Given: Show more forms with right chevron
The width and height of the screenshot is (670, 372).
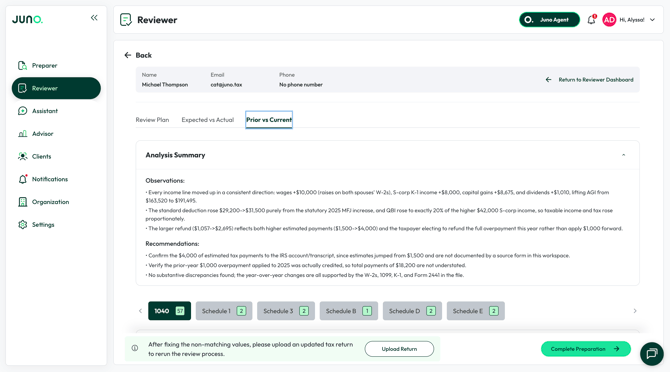Looking at the screenshot, I should (x=635, y=311).
